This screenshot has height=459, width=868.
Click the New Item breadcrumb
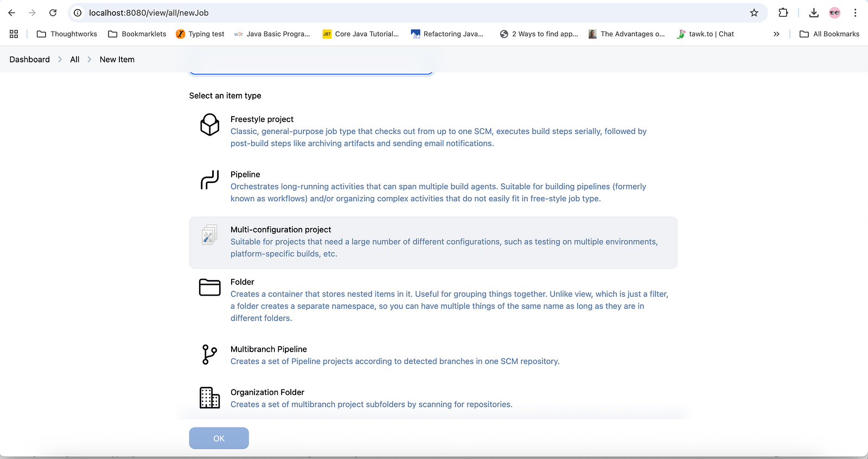click(x=117, y=60)
